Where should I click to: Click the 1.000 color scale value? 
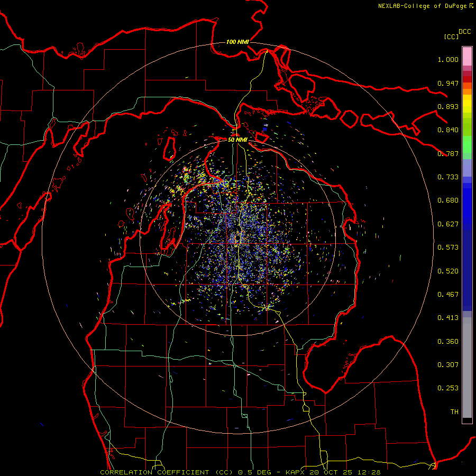[448, 59]
